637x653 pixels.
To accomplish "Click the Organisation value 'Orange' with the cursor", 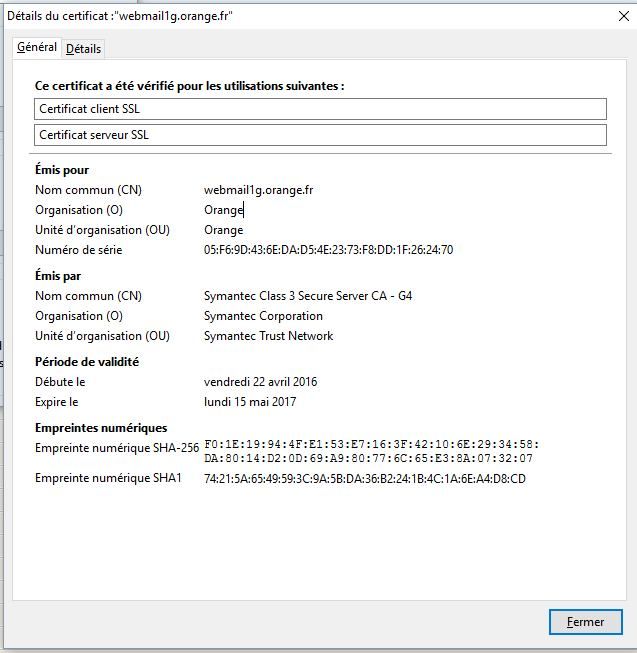I will 224,210.
